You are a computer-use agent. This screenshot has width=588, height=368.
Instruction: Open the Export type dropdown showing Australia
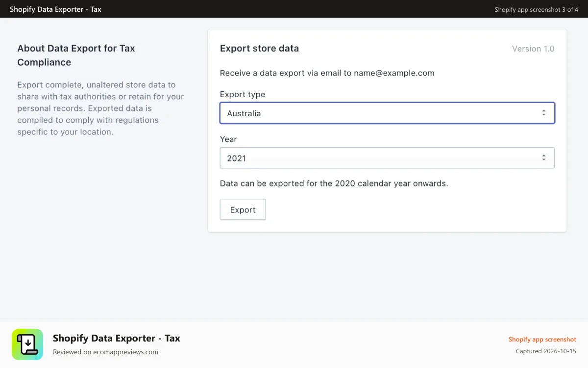387,113
